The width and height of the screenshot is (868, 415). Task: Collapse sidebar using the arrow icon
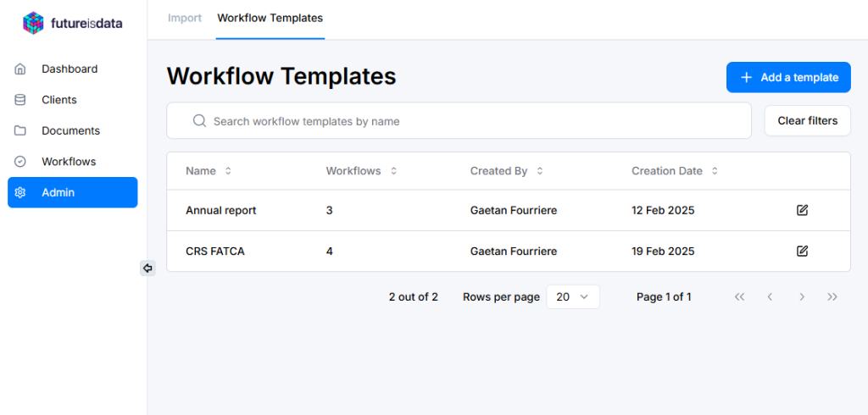[147, 268]
